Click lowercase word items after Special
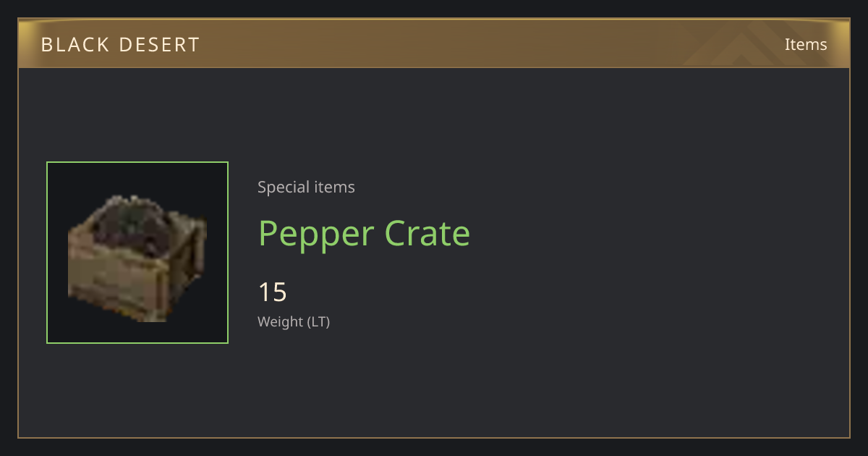 [335, 187]
